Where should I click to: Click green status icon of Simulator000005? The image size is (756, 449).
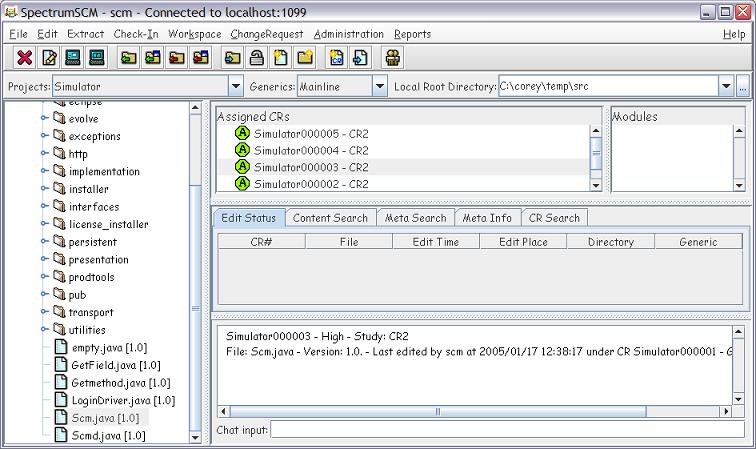point(242,133)
